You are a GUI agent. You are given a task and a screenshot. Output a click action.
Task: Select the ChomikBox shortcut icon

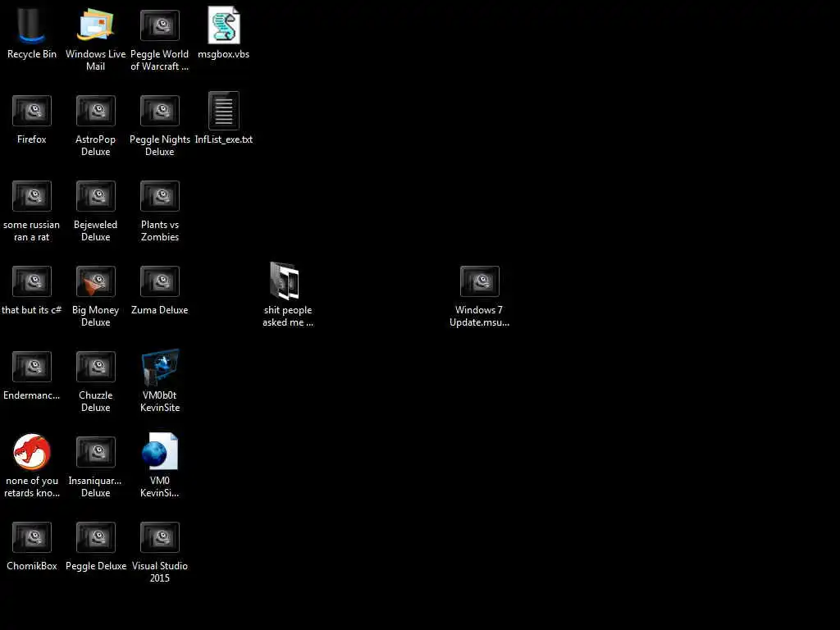32,536
